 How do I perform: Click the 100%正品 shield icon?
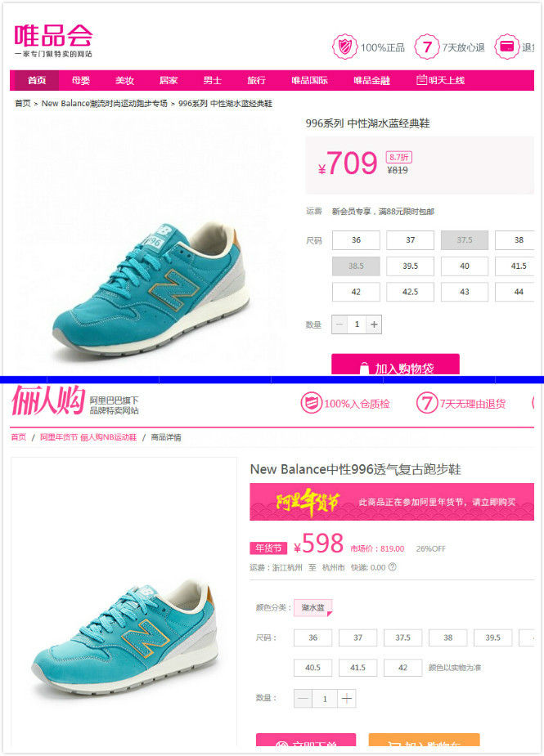coord(344,47)
